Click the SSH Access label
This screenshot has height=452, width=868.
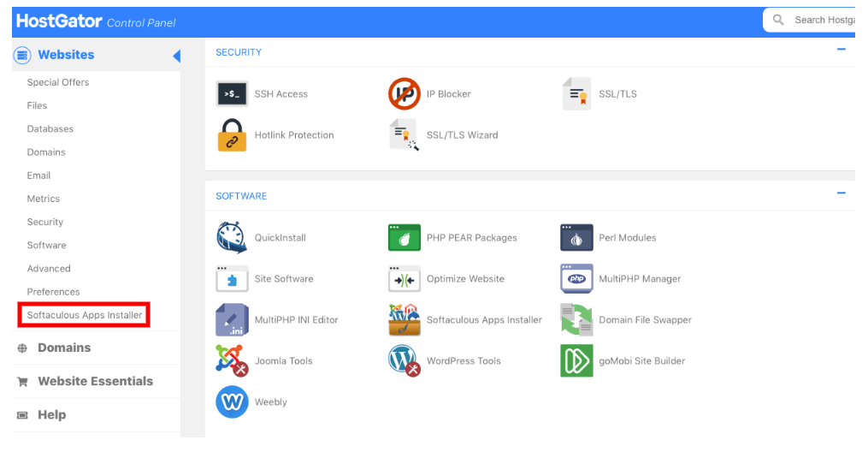(x=281, y=94)
